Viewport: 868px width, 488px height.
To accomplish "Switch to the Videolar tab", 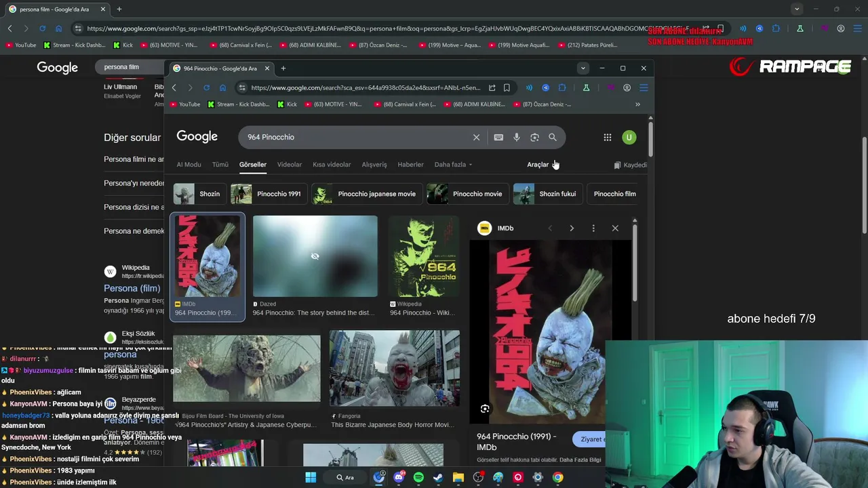I will 289,165.
